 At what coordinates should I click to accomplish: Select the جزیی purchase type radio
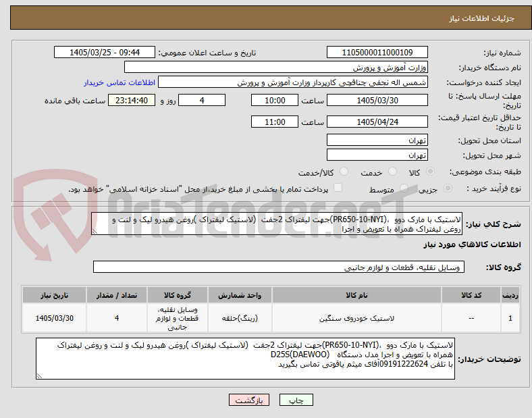click(x=448, y=188)
